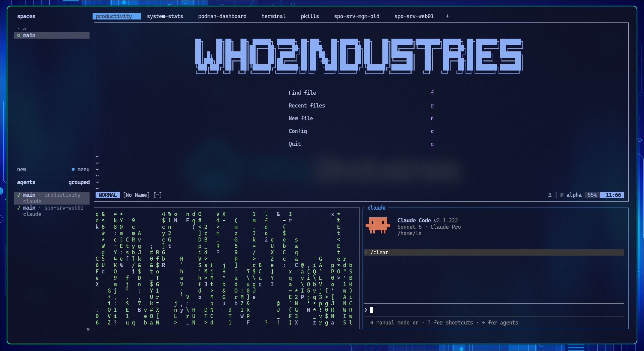Viewport: 644px width, 351px height.
Task: Click the /home/ls working directory path
Action: click(410, 233)
